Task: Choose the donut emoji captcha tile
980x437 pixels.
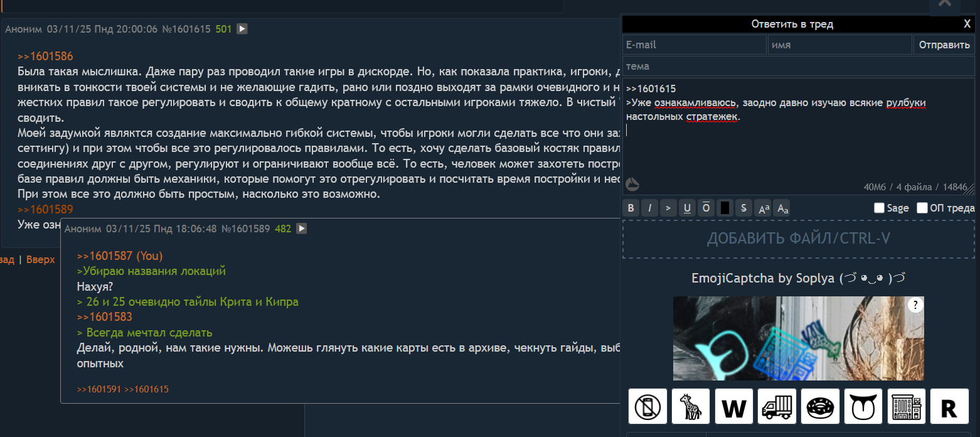Action: point(820,407)
